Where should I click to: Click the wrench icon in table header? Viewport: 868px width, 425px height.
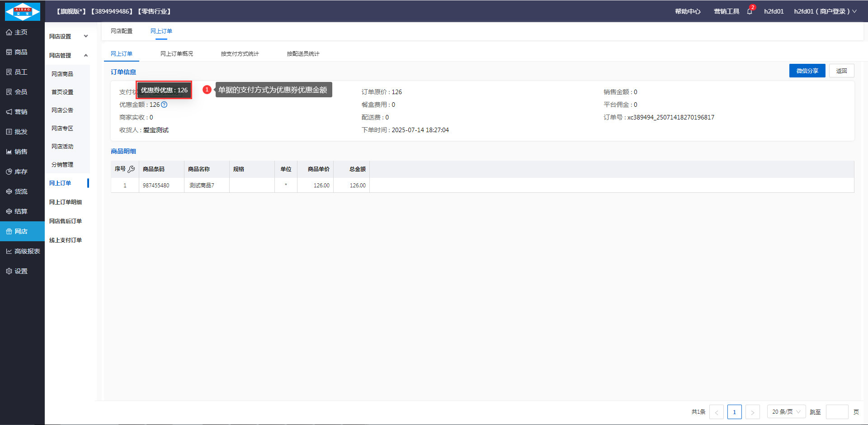click(132, 169)
